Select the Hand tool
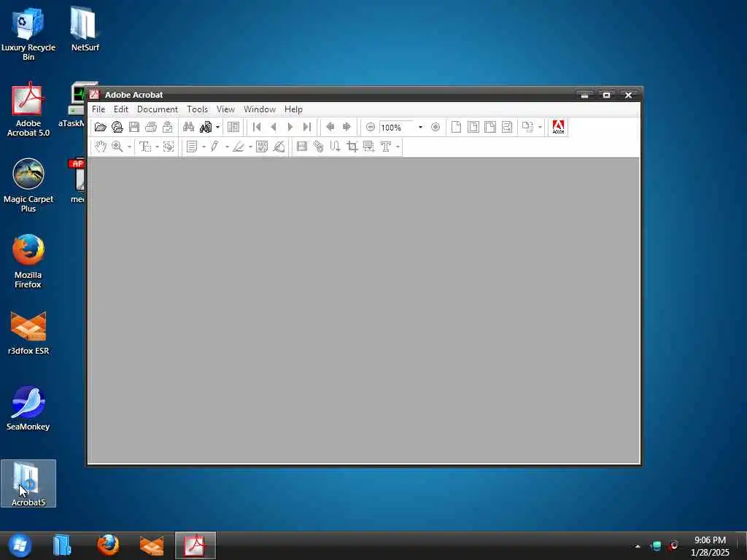 pyautogui.click(x=101, y=147)
